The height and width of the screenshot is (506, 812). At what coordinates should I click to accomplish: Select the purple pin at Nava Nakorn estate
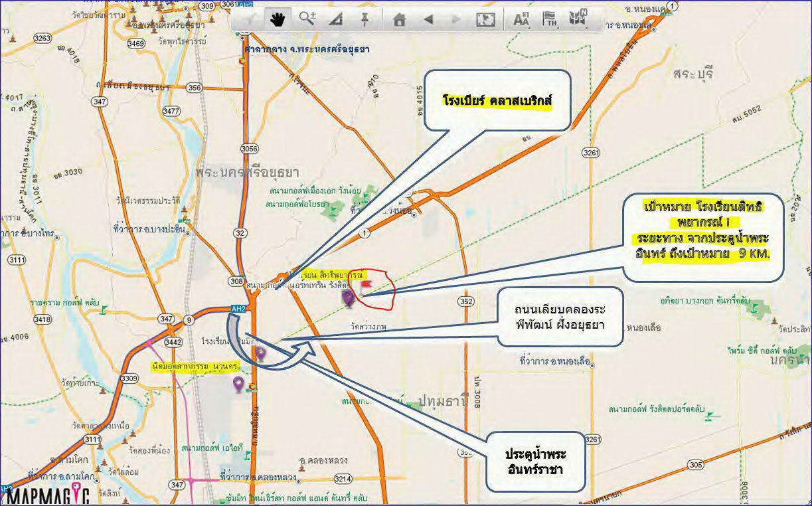238,384
